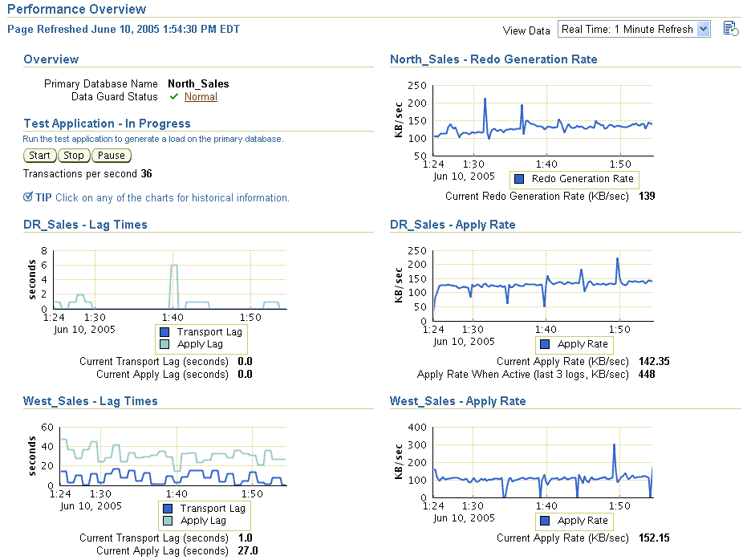Open the View Data dropdown
747x560 pixels.
634,28
